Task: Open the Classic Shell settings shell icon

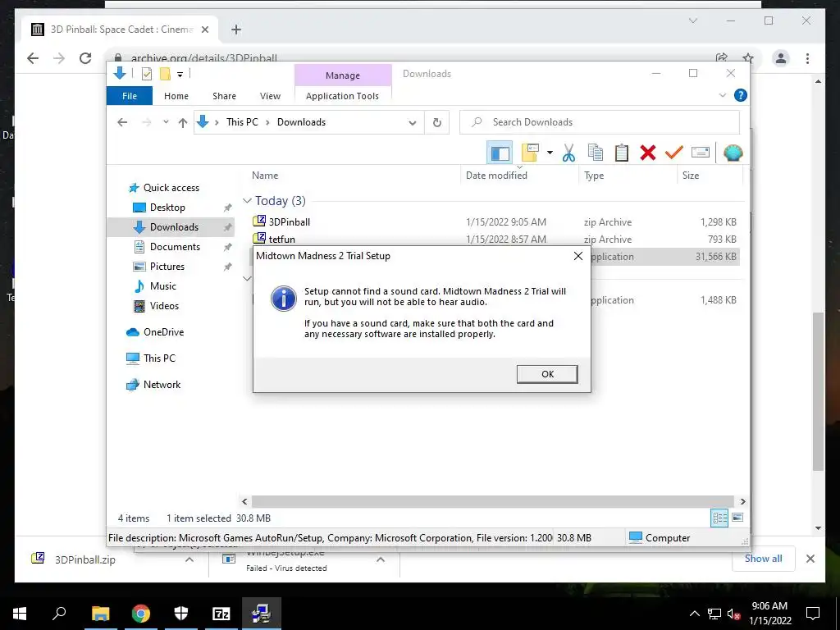Action: [733, 153]
